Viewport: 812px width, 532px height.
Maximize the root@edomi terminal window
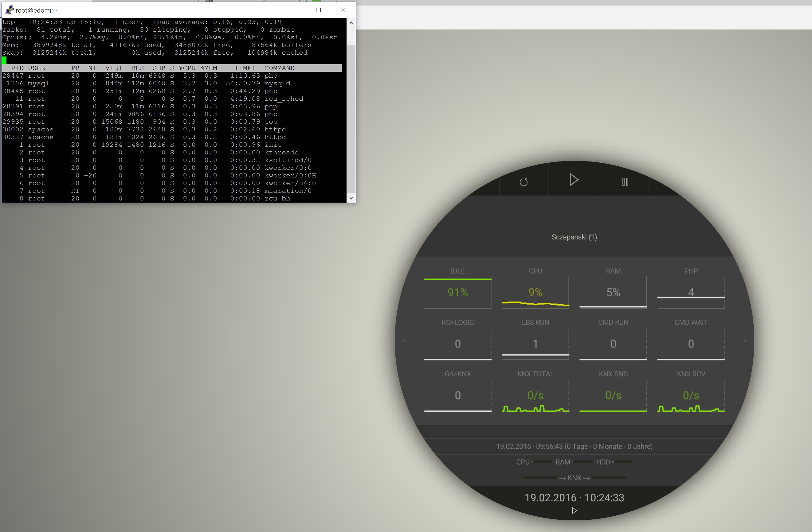[318, 10]
